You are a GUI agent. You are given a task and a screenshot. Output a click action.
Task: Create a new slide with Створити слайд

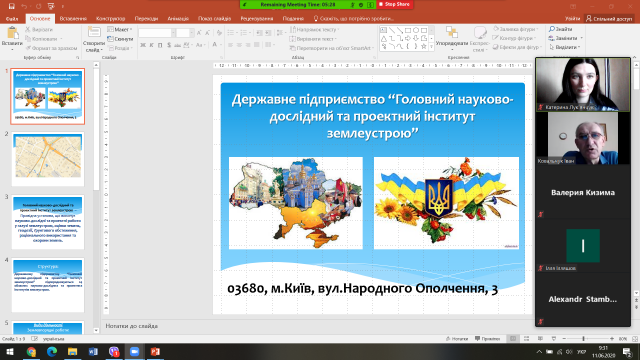[94, 40]
